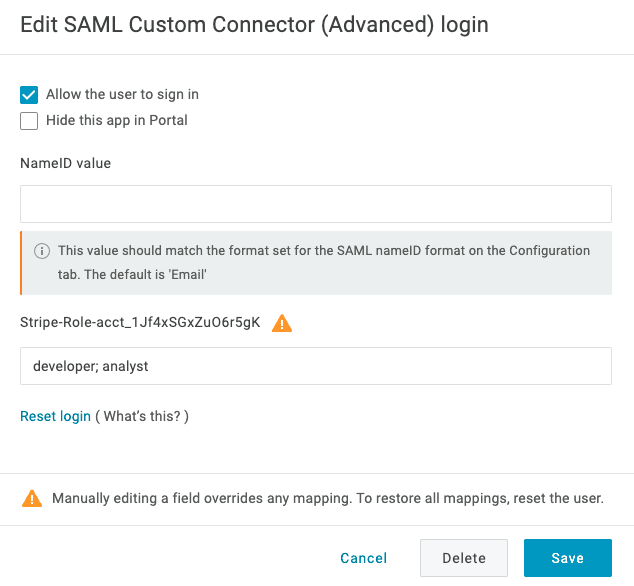Save the login changes
The image size is (634, 586).
[x=568, y=558]
